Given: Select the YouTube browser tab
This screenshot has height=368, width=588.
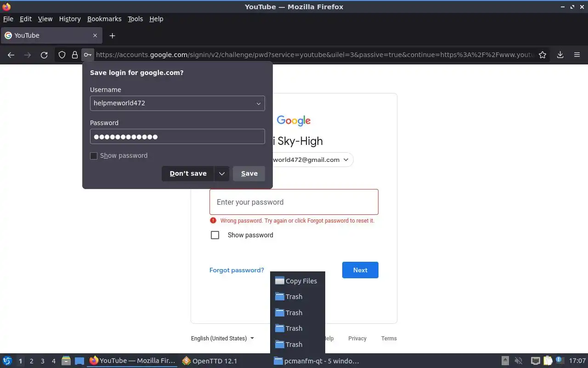Looking at the screenshot, I should [x=51, y=35].
